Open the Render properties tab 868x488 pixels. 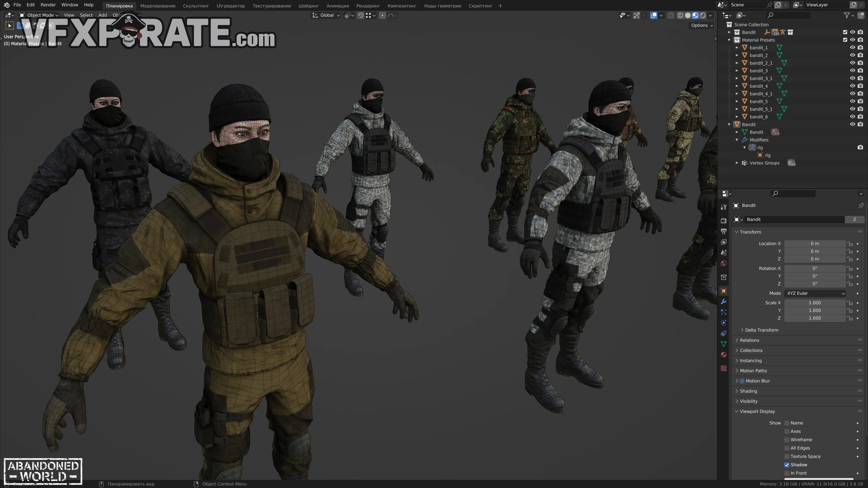(723, 221)
